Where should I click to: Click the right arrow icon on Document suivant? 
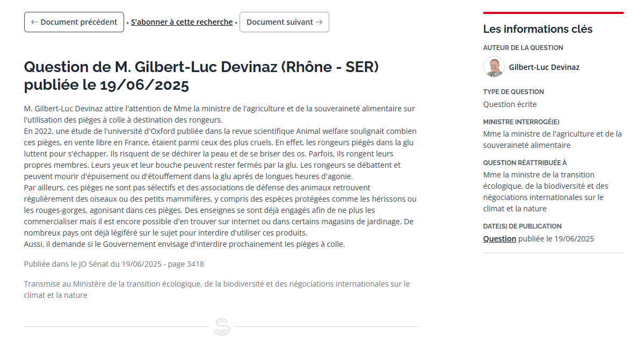point(319,22)
